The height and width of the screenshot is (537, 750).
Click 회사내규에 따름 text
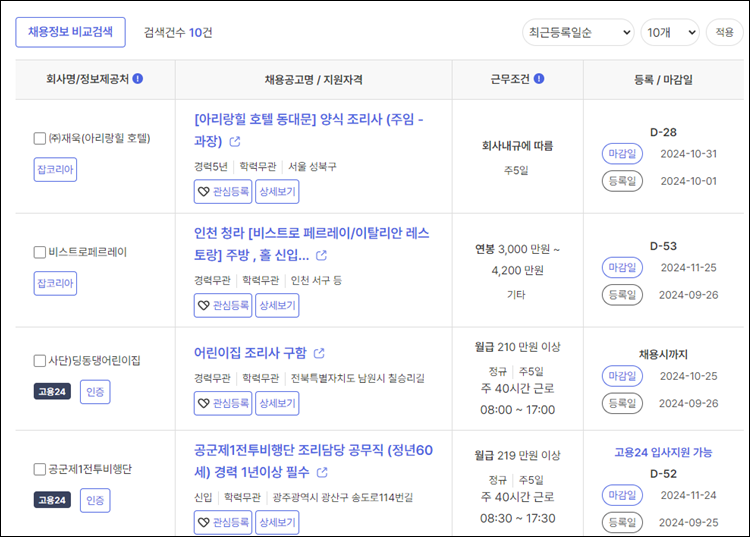pos(517,146)
